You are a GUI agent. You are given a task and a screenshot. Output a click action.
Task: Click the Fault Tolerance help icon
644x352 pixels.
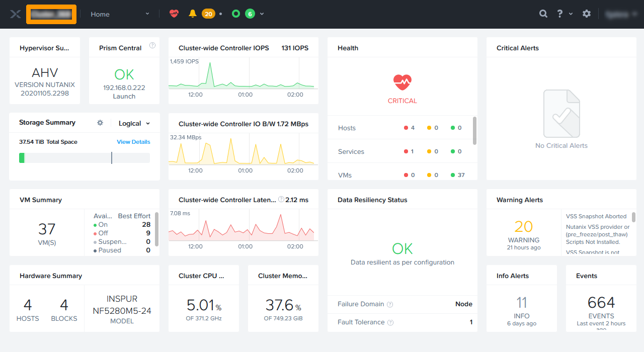point(390,322)
